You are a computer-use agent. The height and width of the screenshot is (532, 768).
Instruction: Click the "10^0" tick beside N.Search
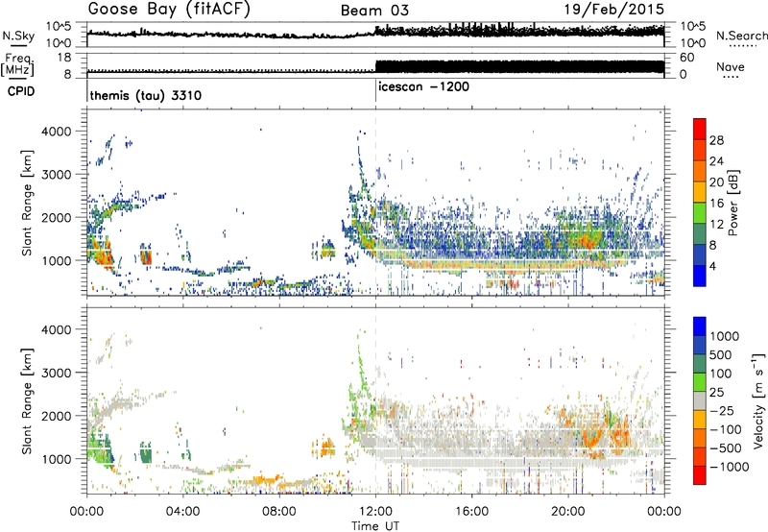click(x=693, y=43)
